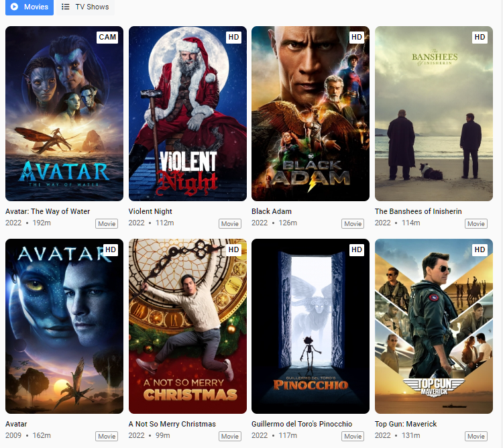The height and width of the screenshot is (448, 503).
Task: Click the Avatar: The Way of Water title
Action: (x=48, y=211)
